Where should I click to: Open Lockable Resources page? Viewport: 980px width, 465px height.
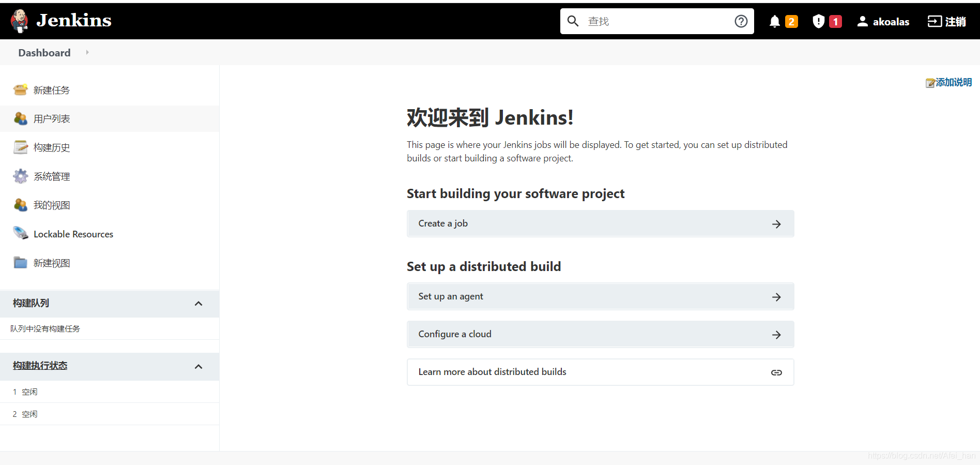tap(73, 234)
